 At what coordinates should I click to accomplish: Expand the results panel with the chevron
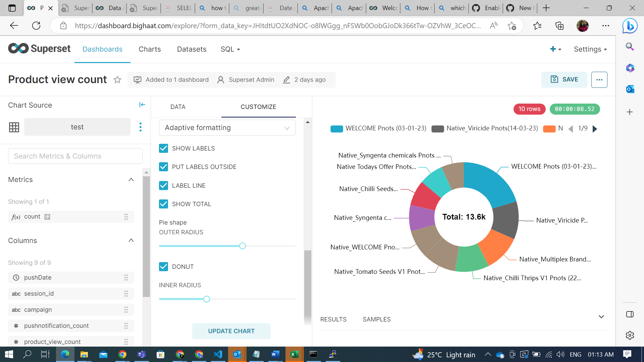pos(601,317)
